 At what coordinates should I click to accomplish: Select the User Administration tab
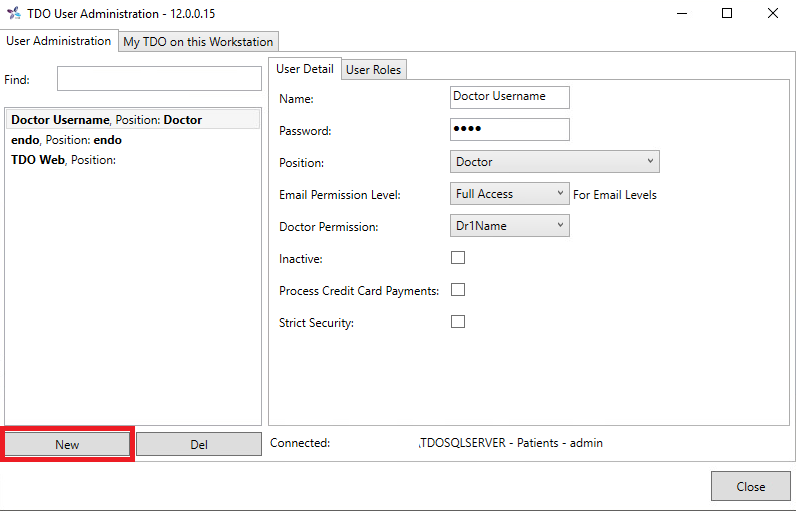[x=59, y=41]
